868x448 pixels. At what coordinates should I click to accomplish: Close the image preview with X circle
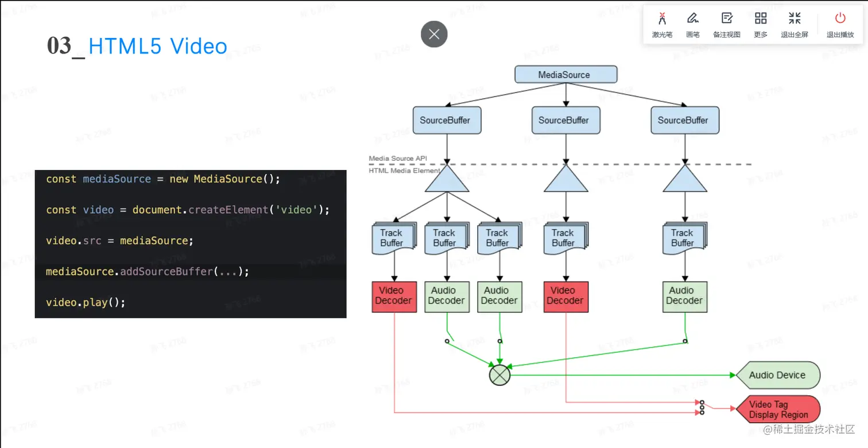[x=434, y=34]
